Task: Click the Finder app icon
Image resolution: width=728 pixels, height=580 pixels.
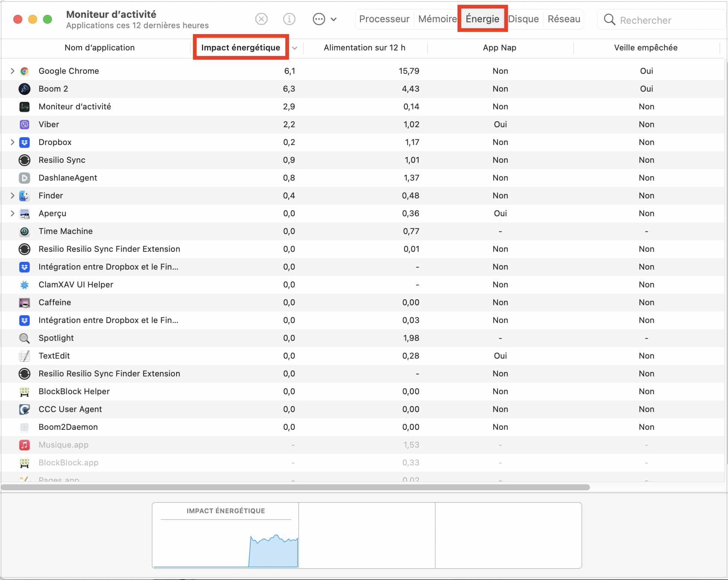Action: [24, 196]
